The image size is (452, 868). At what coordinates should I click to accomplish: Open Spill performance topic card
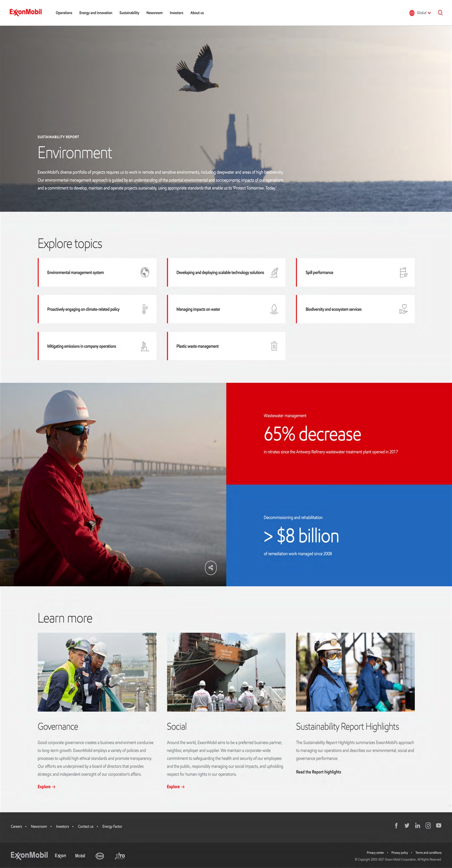355,272
